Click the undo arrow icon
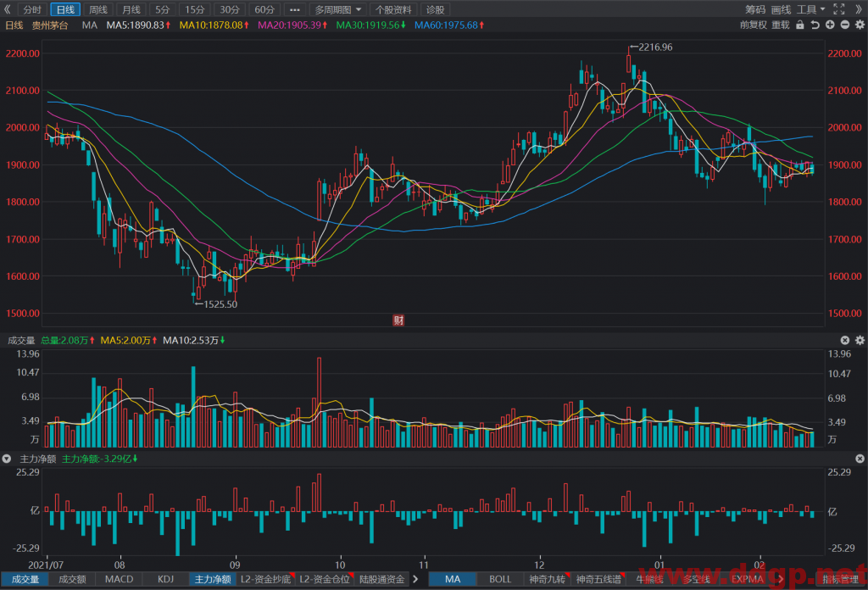This screenshot has width=868, height=590. [815, 25]
